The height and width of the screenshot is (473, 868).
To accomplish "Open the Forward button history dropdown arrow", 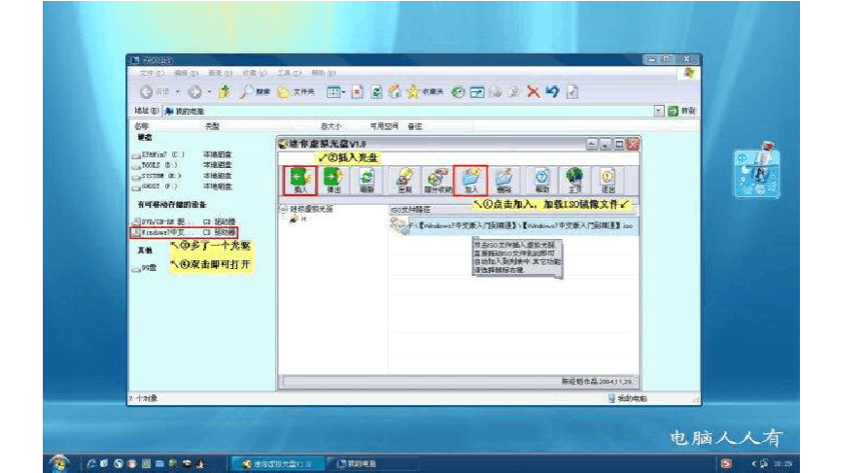I will (209, 92).
